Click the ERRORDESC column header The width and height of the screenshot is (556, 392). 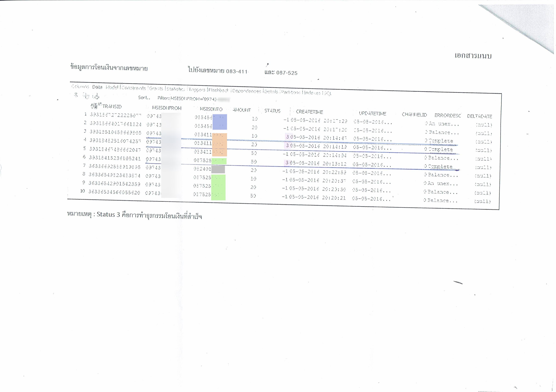(x=447, y=115)
